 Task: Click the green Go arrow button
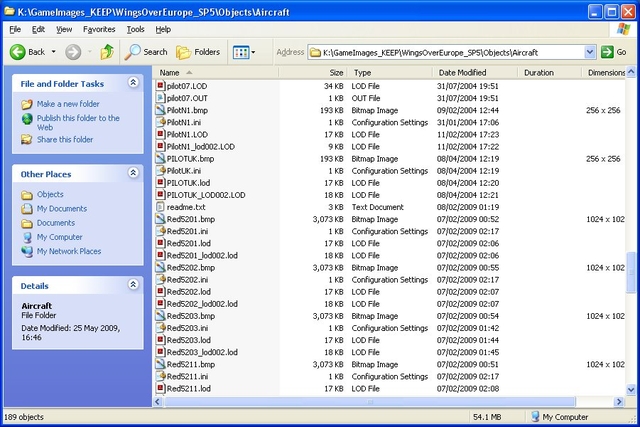tap(607, 52)
